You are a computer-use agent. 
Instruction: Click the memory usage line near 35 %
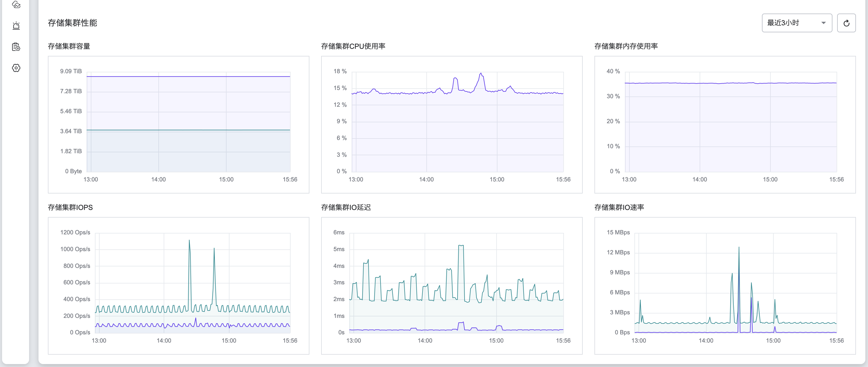pos(730,83)
